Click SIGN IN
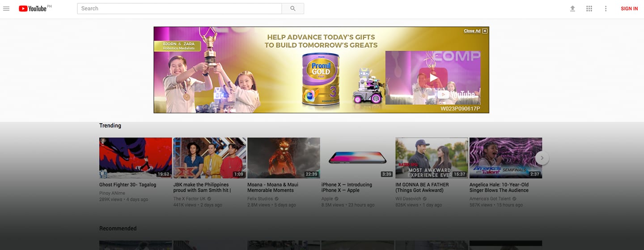The image size is (644, 250). (x=629, y=9)
